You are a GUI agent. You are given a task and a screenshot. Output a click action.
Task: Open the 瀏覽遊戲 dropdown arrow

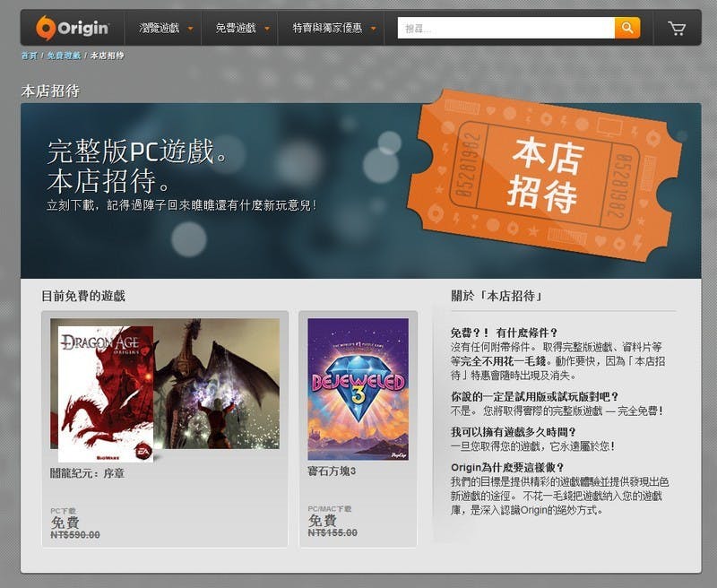[189, 28]
